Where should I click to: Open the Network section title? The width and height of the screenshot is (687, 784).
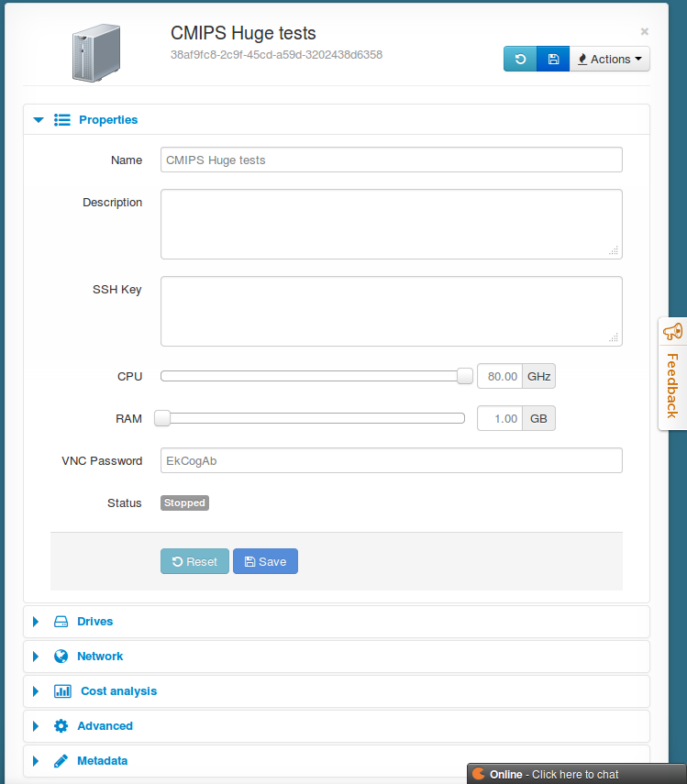pyautogui.click(x=100, y=656)
